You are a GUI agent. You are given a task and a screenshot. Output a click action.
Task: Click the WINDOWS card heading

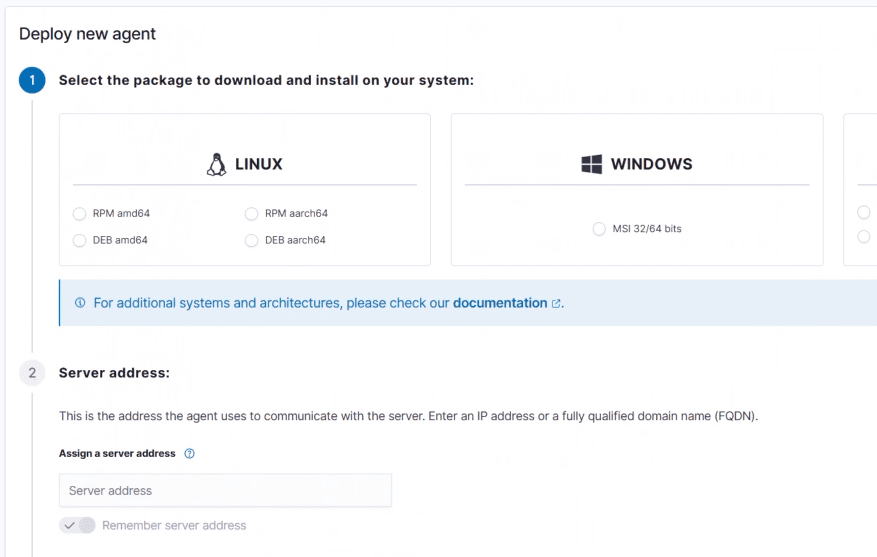coord(651,164)
